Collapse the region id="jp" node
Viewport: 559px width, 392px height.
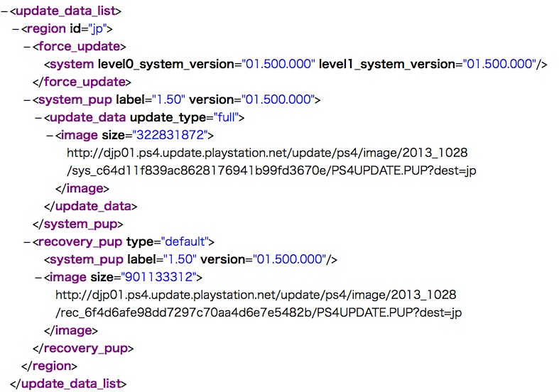16,28
